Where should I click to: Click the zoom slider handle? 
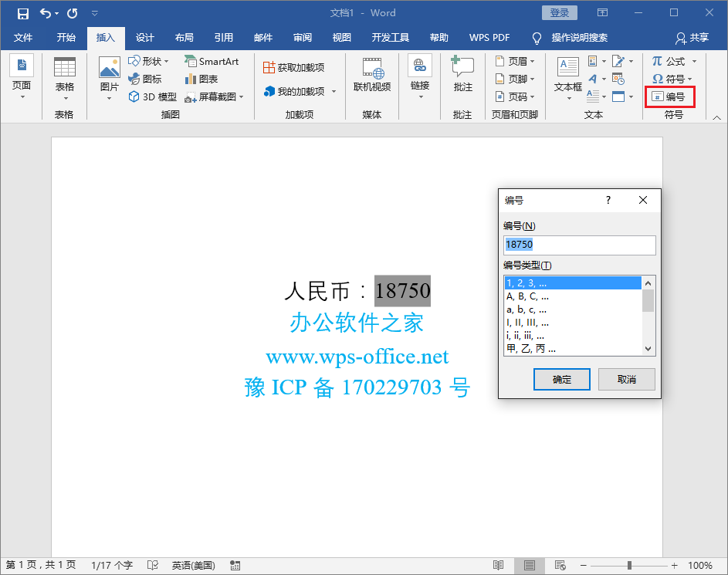pos(629,565)
